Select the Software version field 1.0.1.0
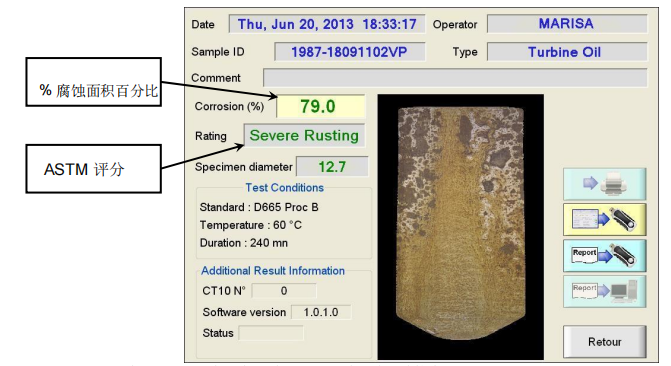Viewport: 671px width, 366px height. click(321, 312)
